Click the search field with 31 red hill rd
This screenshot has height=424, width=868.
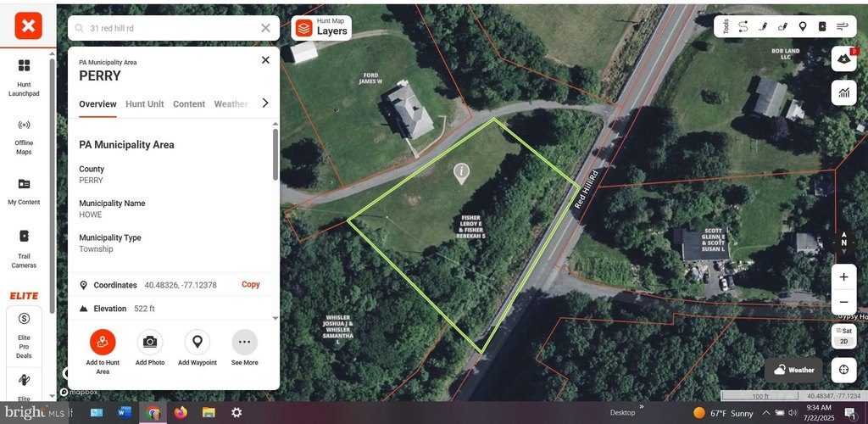click(174, 28)
